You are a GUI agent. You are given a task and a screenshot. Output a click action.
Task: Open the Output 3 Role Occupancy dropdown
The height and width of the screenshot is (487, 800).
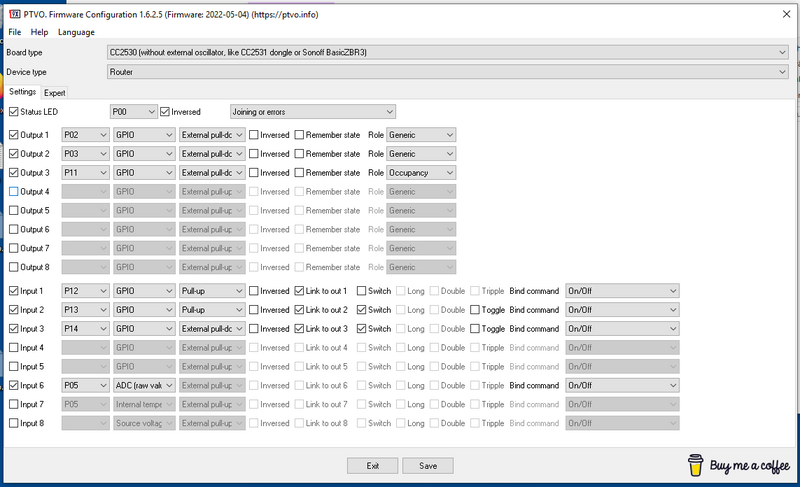(x=421, y=172)
